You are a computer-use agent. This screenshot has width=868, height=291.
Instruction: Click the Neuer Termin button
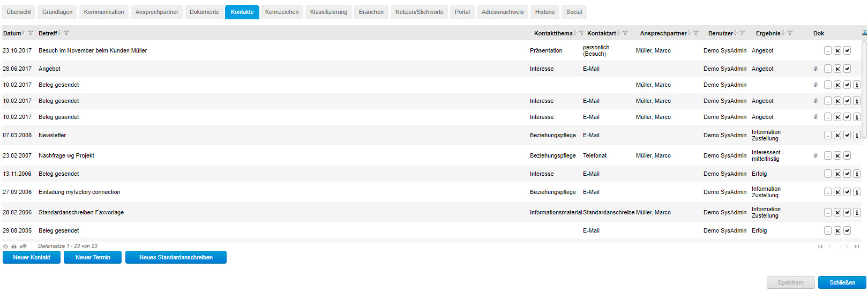coord(93,257)
